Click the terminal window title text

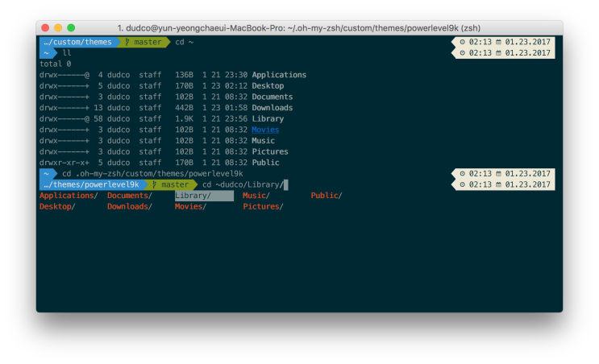[x=299, y=28]
